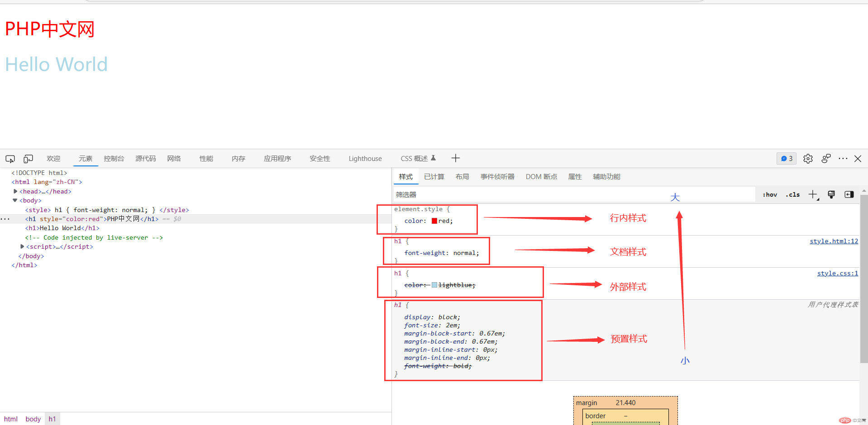Viewport: 868px width, 425px height.
Task: Select body in the breadcrumb bar
Action: 33,419
